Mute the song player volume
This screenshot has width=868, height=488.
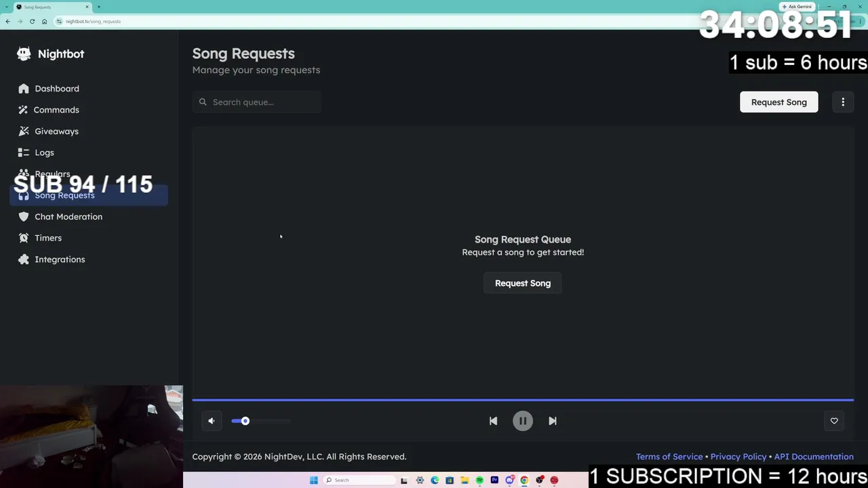click(212, 421)
